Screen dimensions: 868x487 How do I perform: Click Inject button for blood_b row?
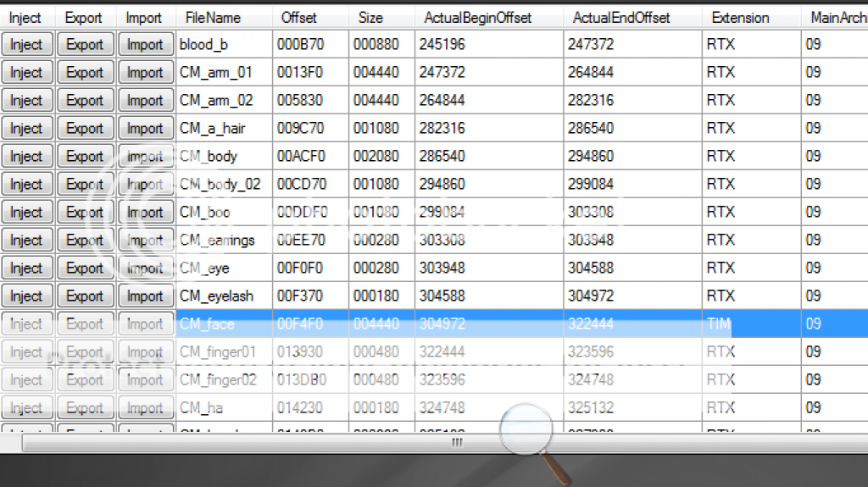(x=26, y=44)
